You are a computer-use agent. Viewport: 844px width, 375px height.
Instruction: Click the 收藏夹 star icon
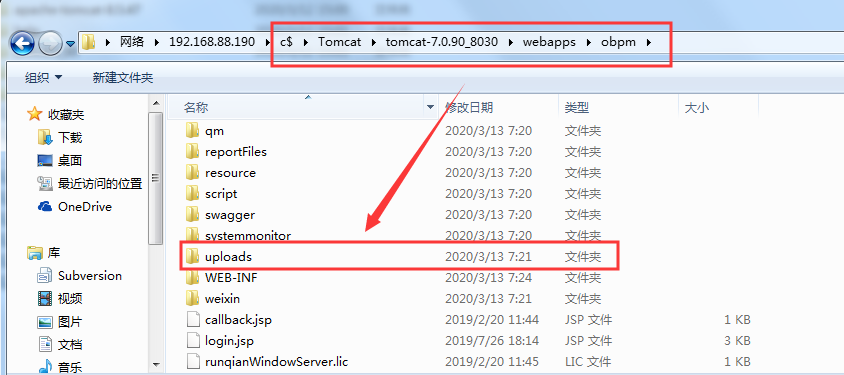34,114
